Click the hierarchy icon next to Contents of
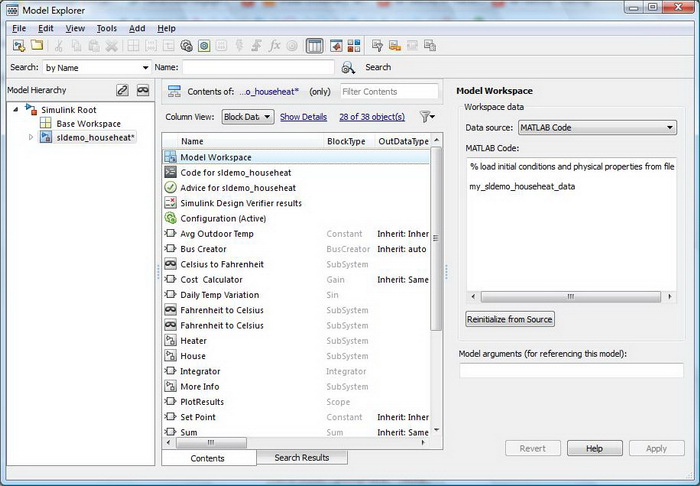The image size is (700, 486). coord(174,91)
